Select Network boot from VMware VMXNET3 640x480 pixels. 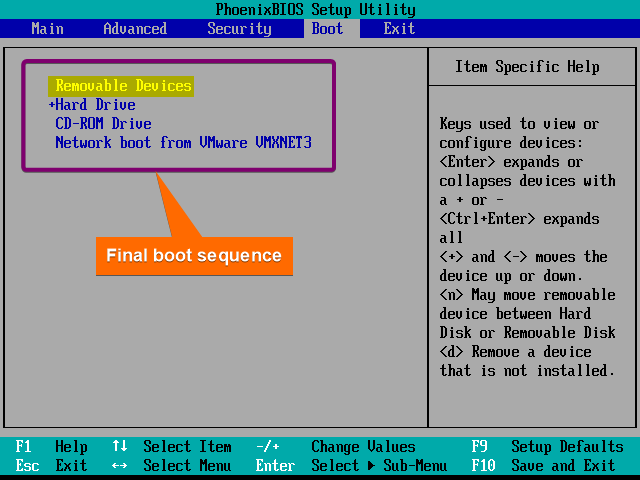pos(183,143)
